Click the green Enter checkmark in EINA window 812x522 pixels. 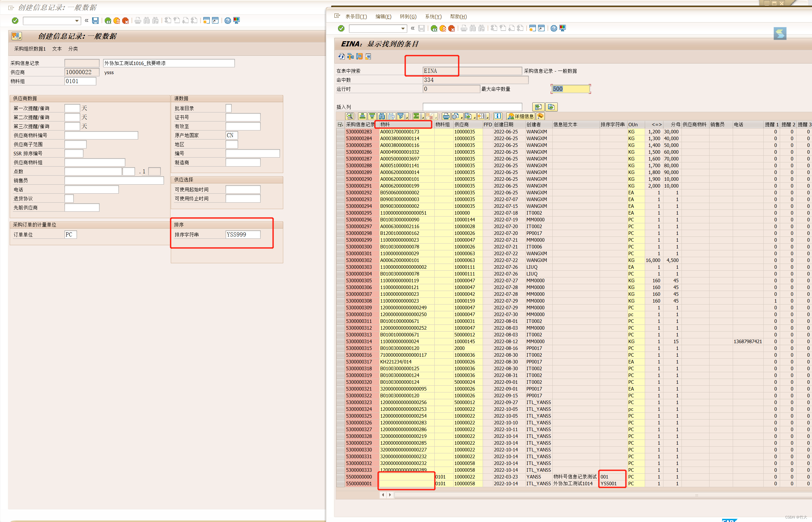[341, 28]
